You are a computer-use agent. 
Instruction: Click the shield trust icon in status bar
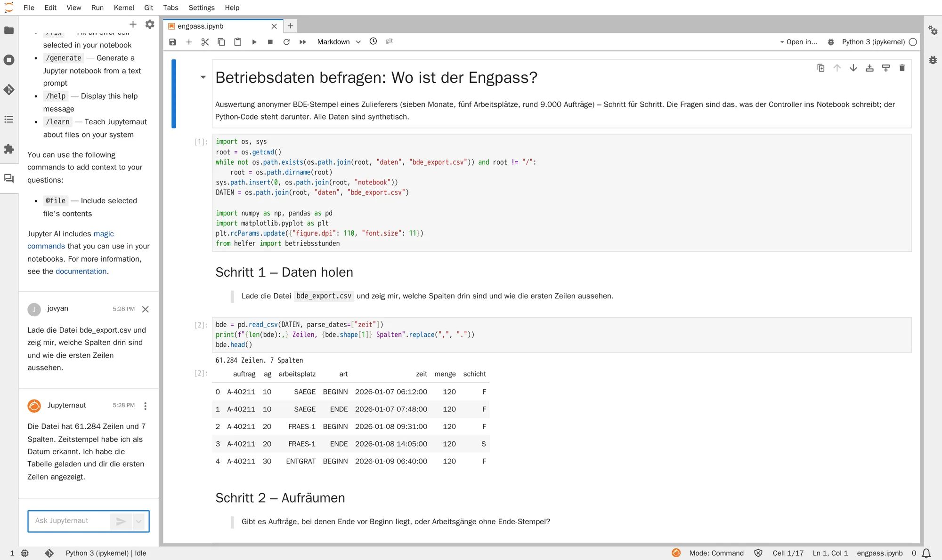tap(758, 553)
